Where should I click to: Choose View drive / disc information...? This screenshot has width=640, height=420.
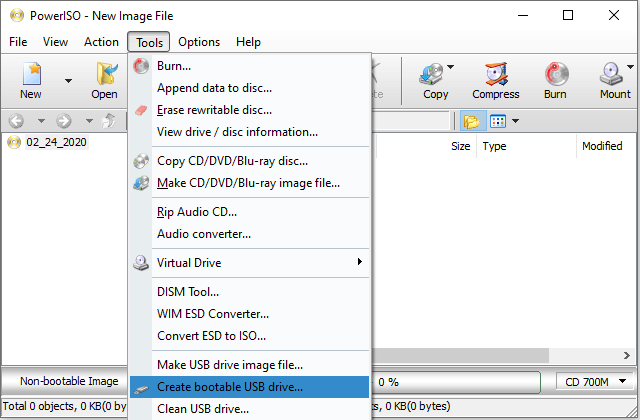click(x=249, y=132)
